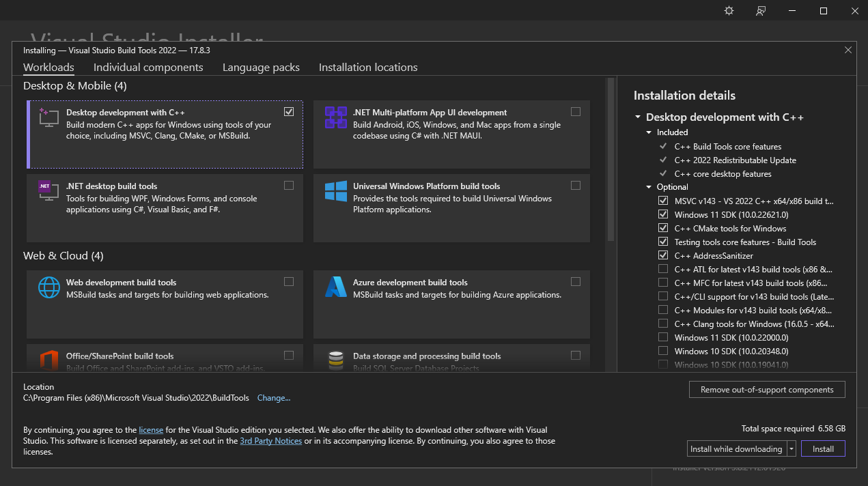868x486 pixels.
Task: Switch to the Installation locations tab
Action: pos(368,68)
